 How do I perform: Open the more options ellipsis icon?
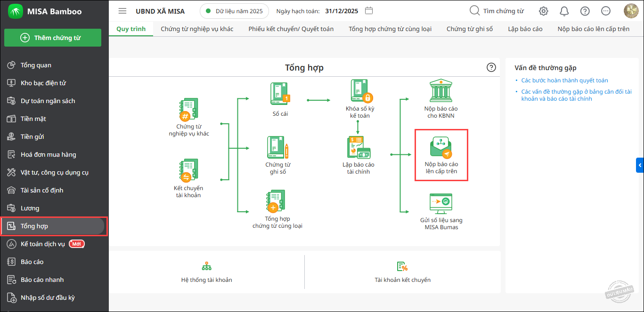[606, 11]
